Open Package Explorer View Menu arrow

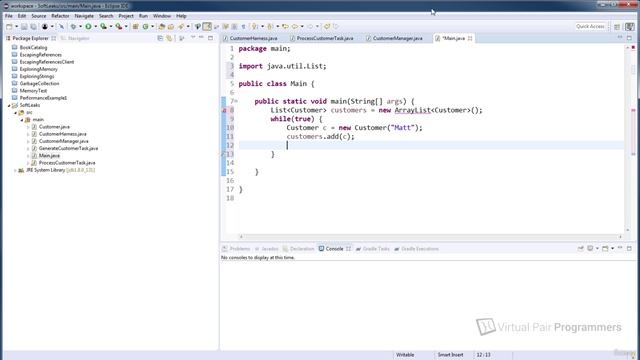point(193,38)
